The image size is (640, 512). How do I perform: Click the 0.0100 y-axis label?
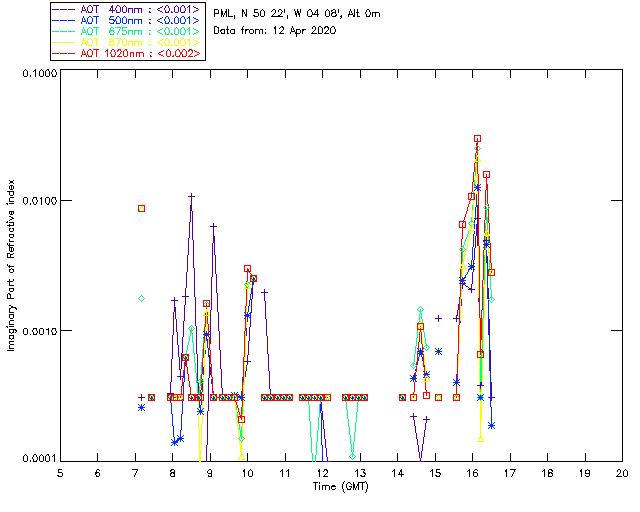40,200
